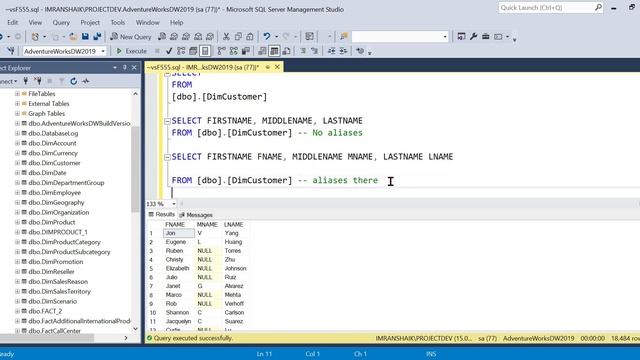Open the Tools menu

pyautogui.click(x=118, y=22)
